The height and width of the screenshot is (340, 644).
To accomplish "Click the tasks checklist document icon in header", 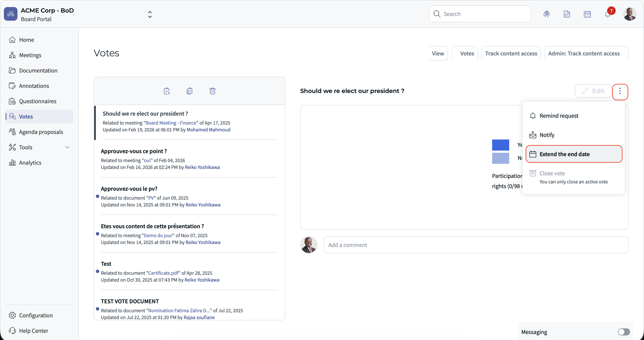I will tap(567, 14).
